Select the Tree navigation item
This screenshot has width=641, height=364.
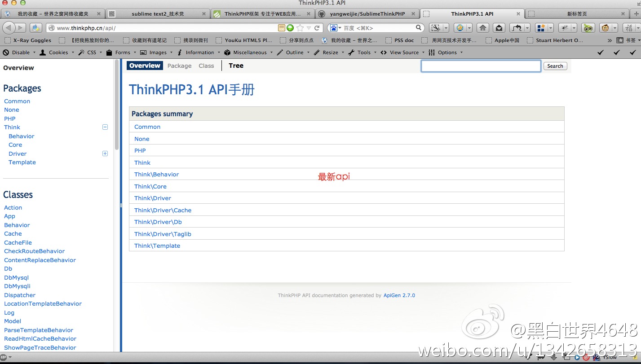pyautogui.click(x=236, y=66)
